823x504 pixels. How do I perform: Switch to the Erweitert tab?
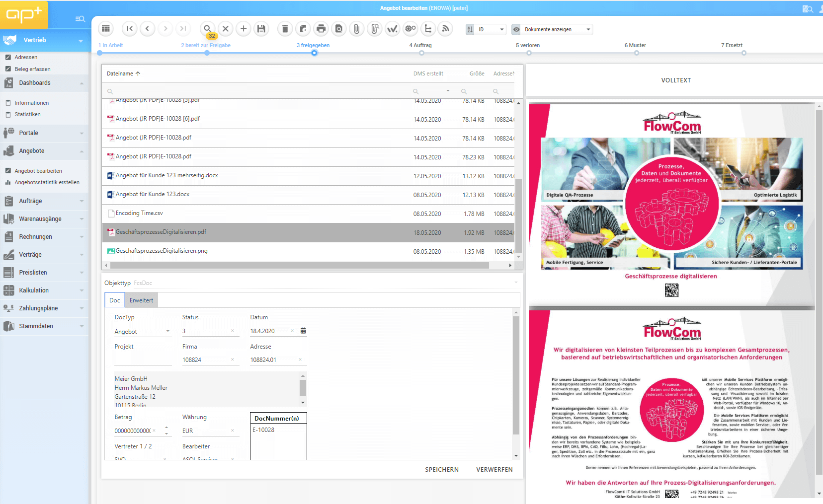pyautogui.click(x=141, y=300)
